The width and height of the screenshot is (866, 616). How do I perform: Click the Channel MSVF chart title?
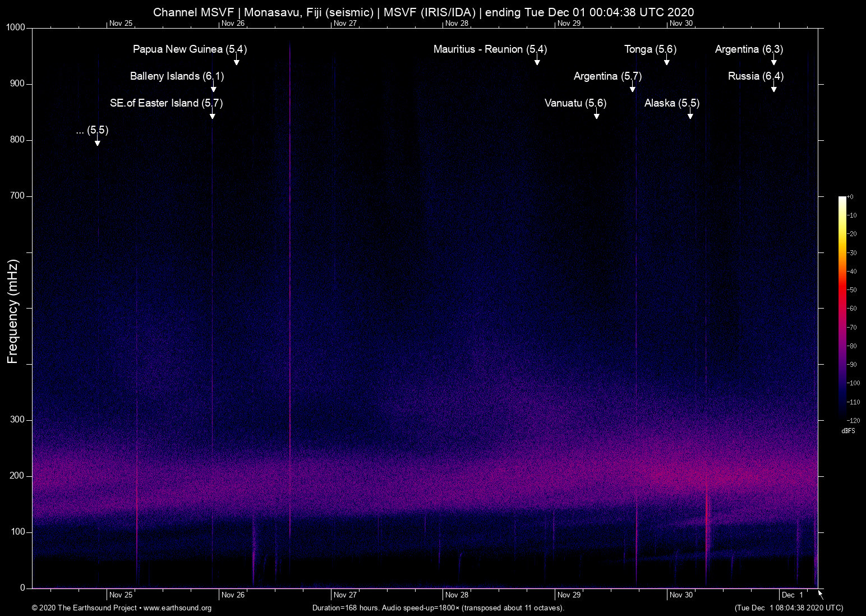423,12
